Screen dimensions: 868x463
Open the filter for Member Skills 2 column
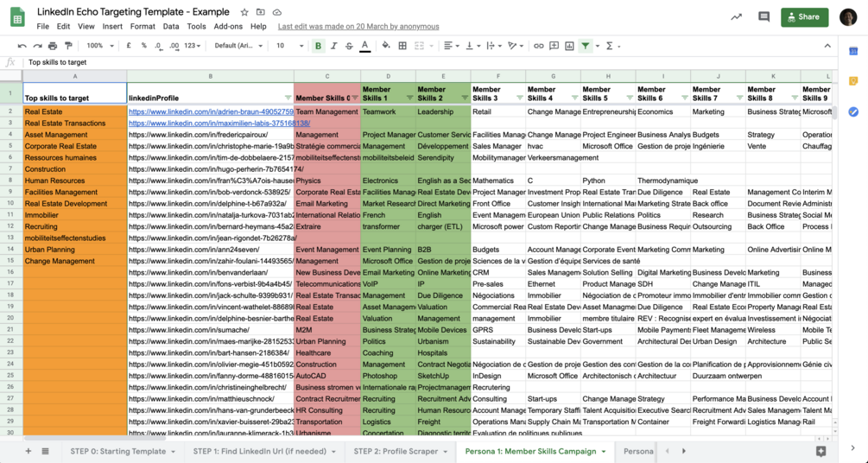(x=465, y=98)
